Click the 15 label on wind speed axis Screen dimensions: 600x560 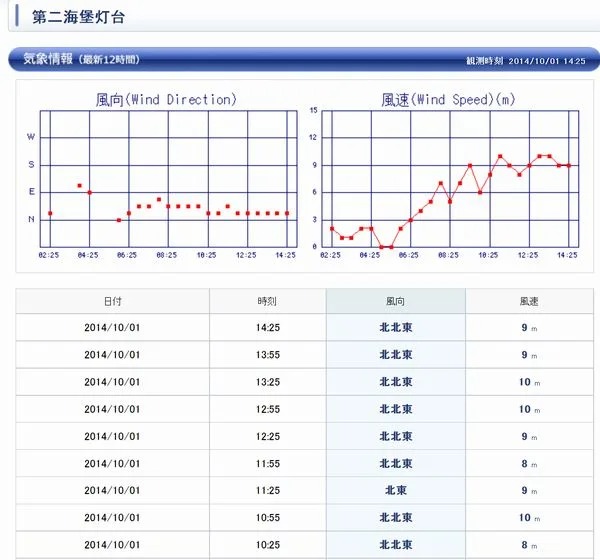(313, 110)
